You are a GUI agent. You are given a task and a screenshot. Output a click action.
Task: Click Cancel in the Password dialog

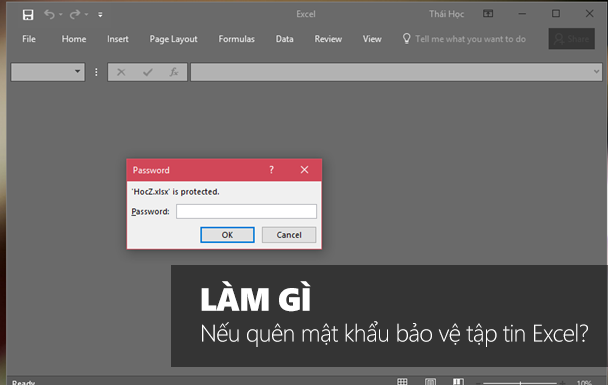click(x=289, y=235)
